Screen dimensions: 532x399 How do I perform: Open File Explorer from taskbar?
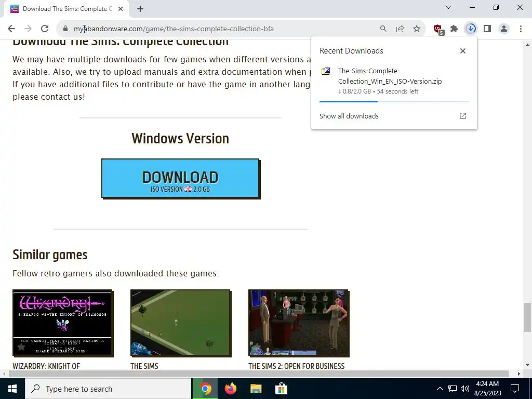pyautogui.click(x=256, y=389)
